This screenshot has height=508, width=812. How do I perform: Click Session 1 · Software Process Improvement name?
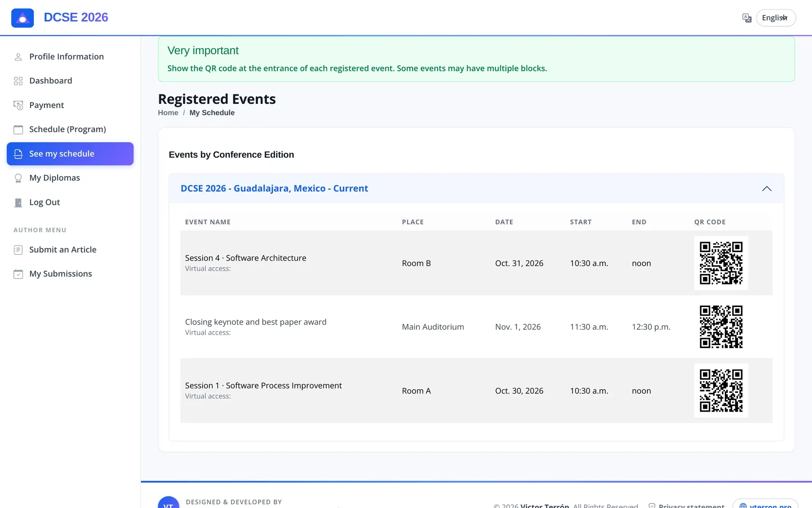263,386
